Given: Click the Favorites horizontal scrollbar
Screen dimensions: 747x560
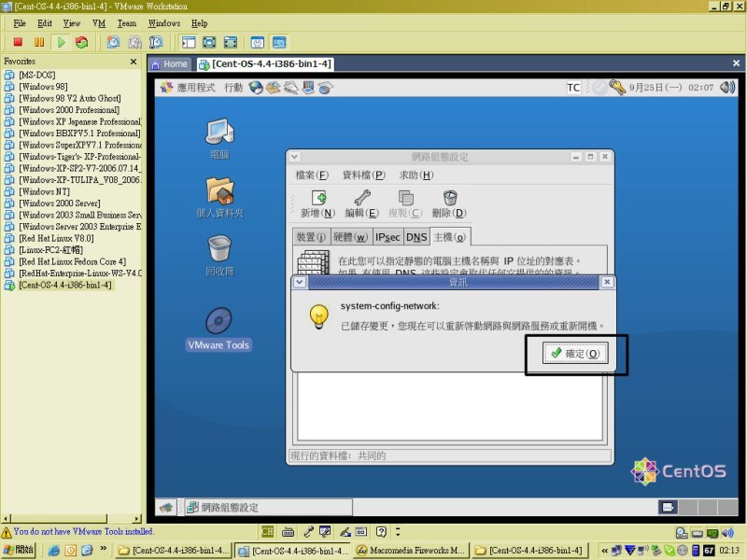Looking at the screenshot, I should tap(72, 519).
